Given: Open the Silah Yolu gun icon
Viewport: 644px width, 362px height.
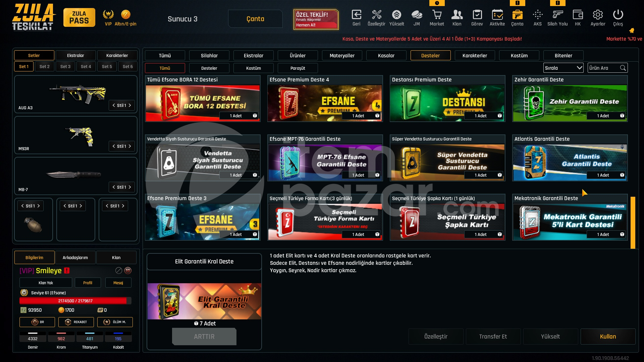Looking at the screenshot, I should pyautogui.click(x=557, y=15).
